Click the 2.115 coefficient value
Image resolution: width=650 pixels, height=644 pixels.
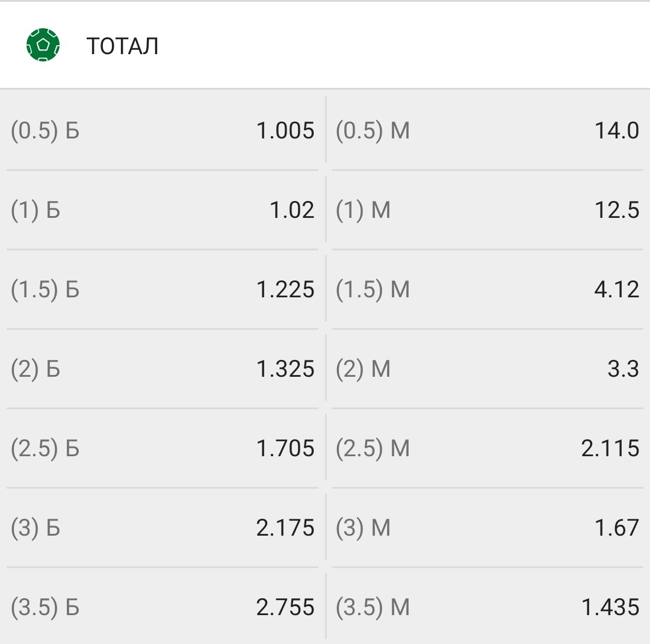[x=610, y=448]
